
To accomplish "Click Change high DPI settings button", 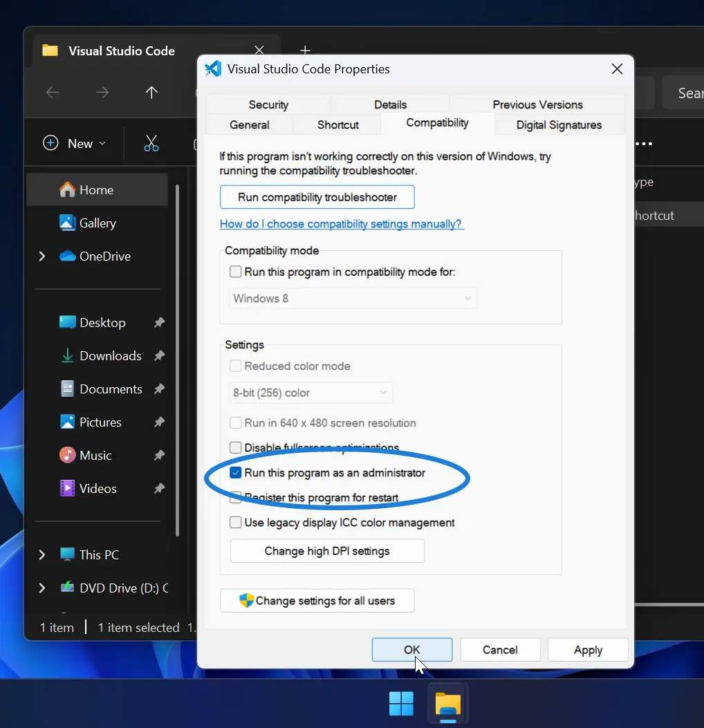I will (x=327, y=550).
